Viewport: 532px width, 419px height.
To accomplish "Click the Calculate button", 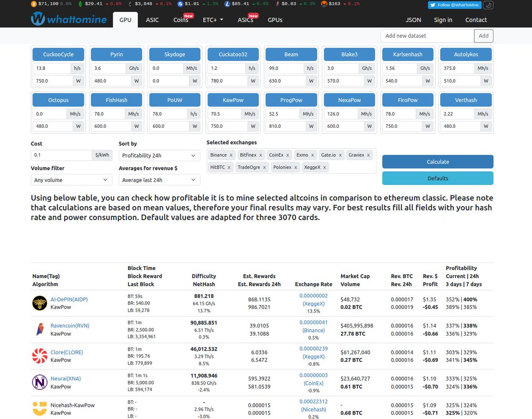I will pos(438,162).
